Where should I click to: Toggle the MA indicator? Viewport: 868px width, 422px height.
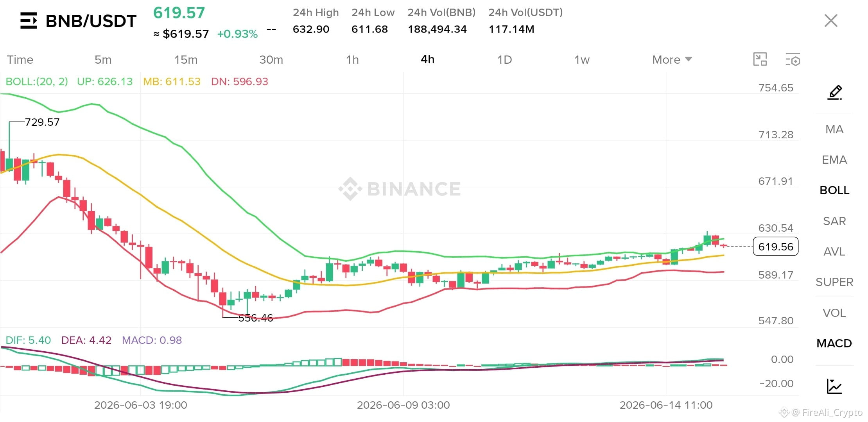tap(834, 129)
